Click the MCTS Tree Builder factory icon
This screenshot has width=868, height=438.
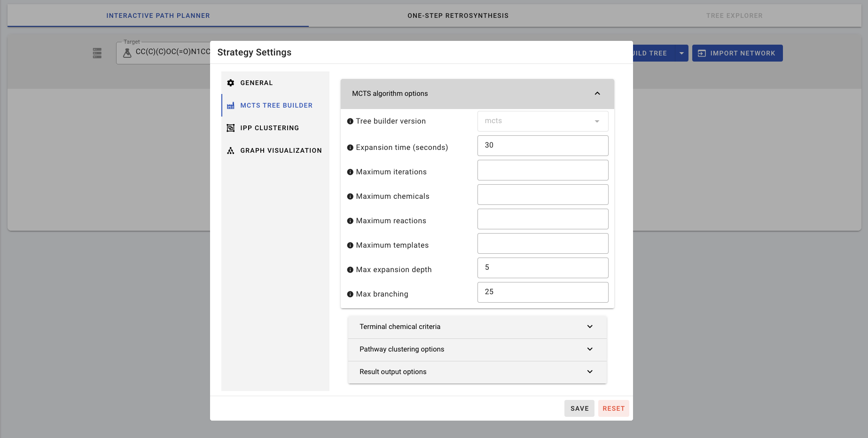pyautogui.click(x=230, y=105)
